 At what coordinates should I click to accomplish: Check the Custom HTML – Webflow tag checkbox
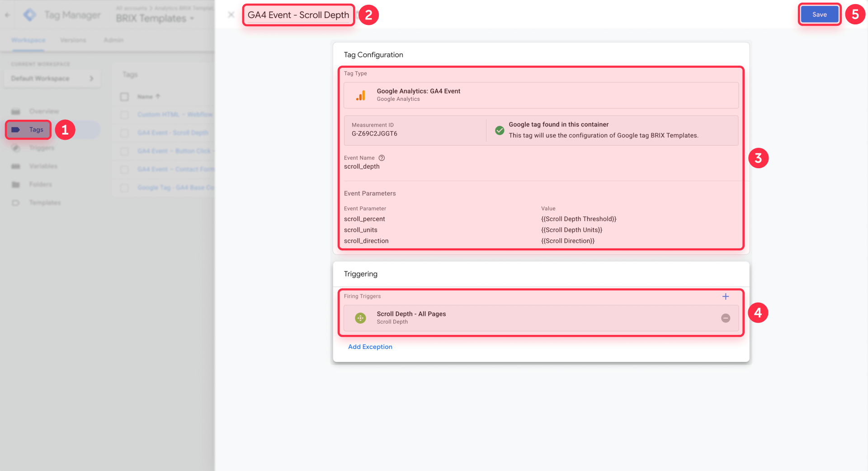pos(125,114)
